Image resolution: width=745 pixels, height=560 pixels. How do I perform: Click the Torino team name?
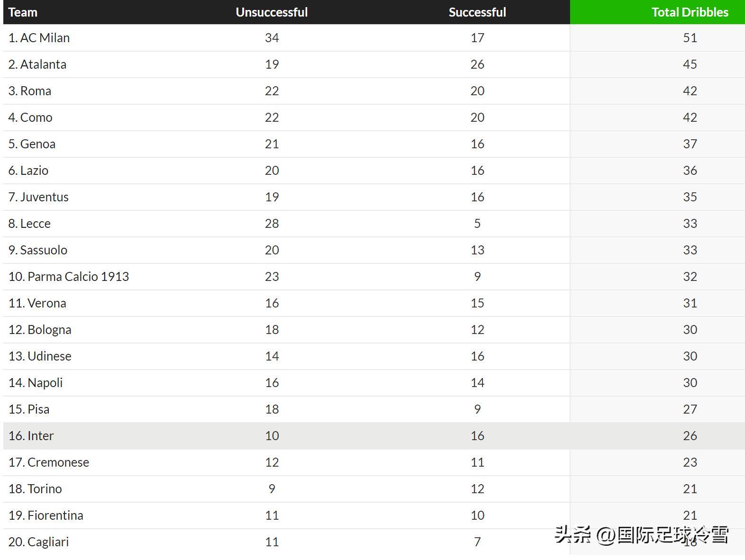pos(45,489)
